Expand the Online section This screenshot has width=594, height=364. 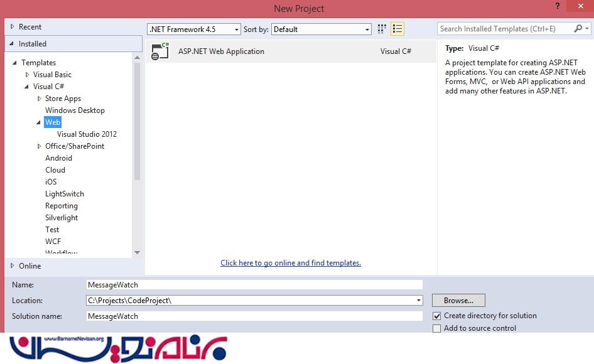[12, 265]
